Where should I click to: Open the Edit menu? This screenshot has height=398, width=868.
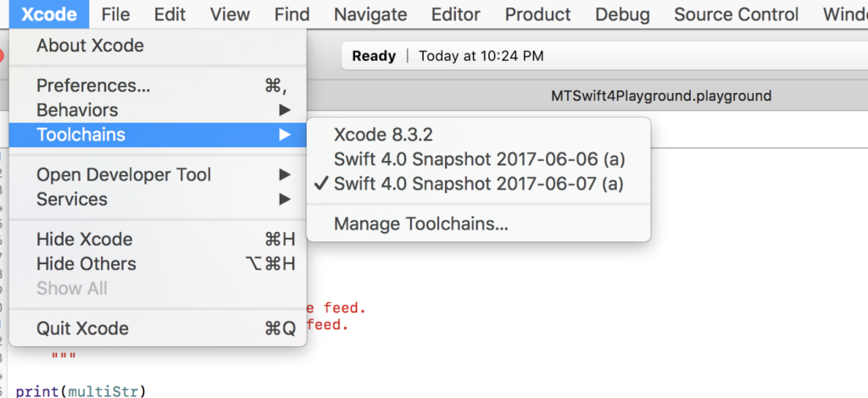(x=170, y=14)
